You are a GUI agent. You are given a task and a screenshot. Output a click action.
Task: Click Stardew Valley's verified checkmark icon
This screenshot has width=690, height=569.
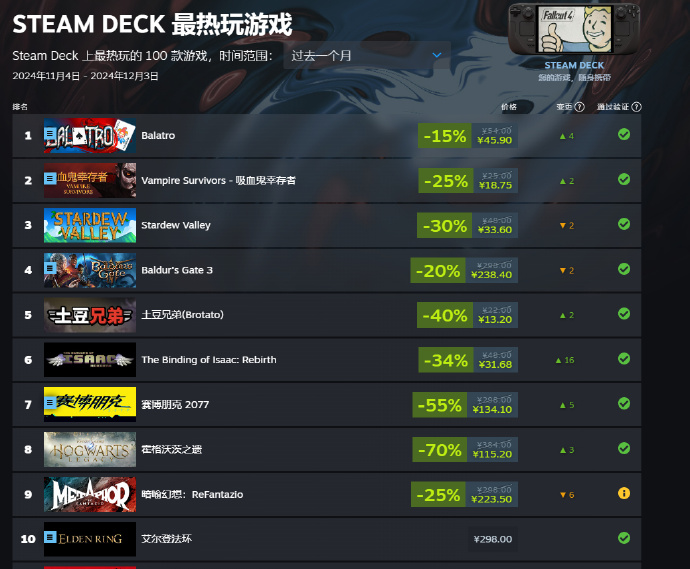624,224
